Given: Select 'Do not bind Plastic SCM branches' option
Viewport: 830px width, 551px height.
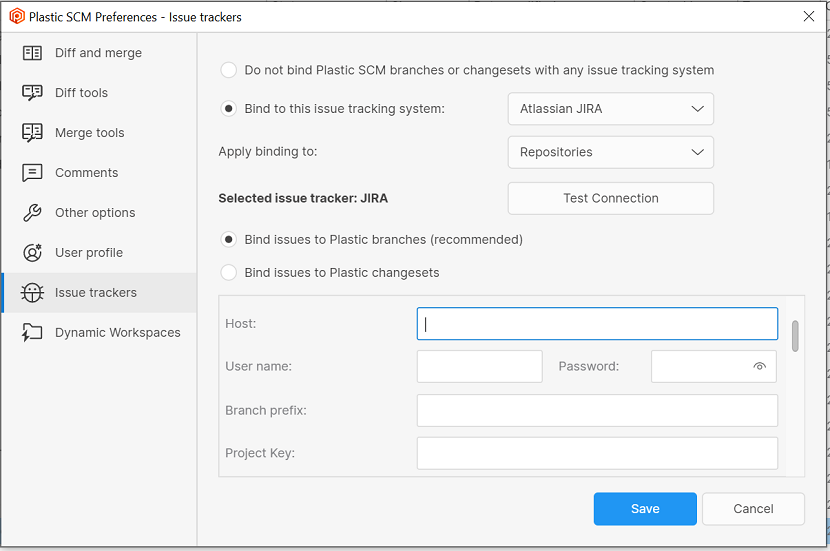Looking at the screenshot, I should click(229, 70).
